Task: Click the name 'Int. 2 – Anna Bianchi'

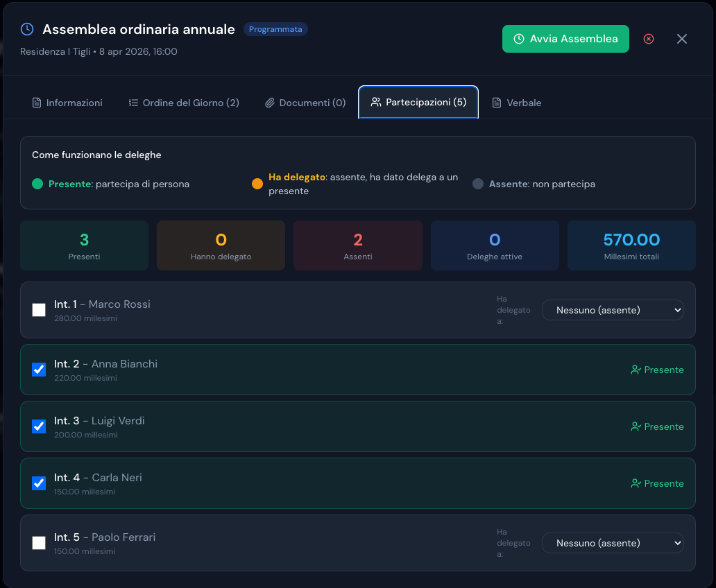Action: click(x=106, y=364)
